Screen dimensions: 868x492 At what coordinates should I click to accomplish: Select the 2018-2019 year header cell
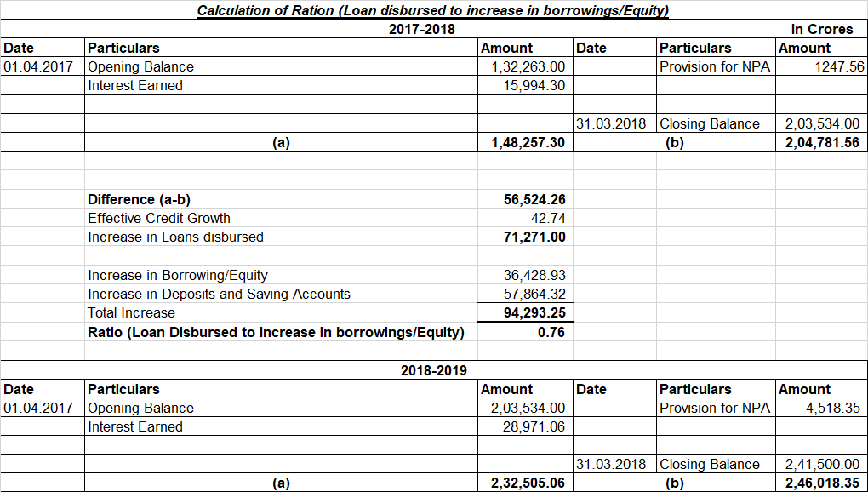[x=432, y=371]
